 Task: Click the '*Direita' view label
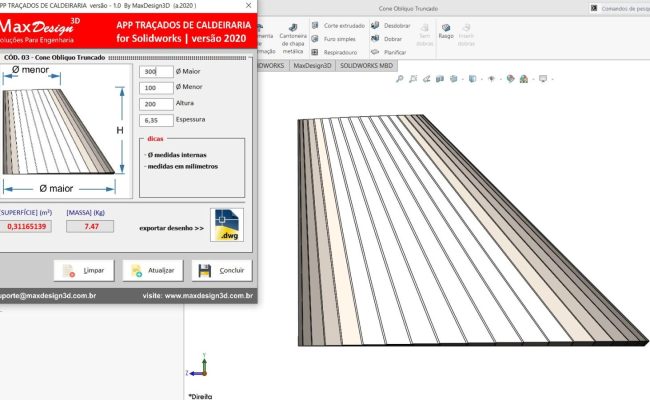pos(200,396)
